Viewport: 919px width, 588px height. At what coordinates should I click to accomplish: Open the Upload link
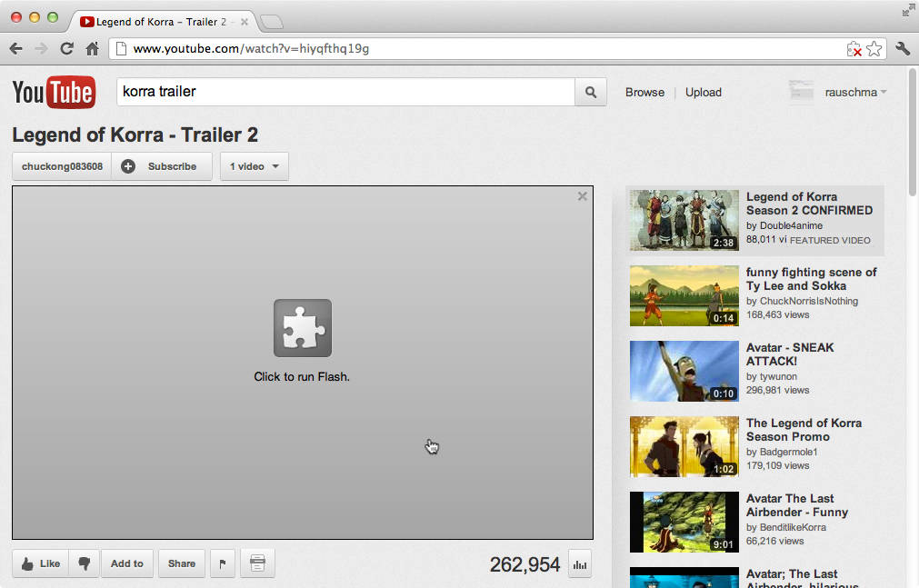tap(704, 92)
